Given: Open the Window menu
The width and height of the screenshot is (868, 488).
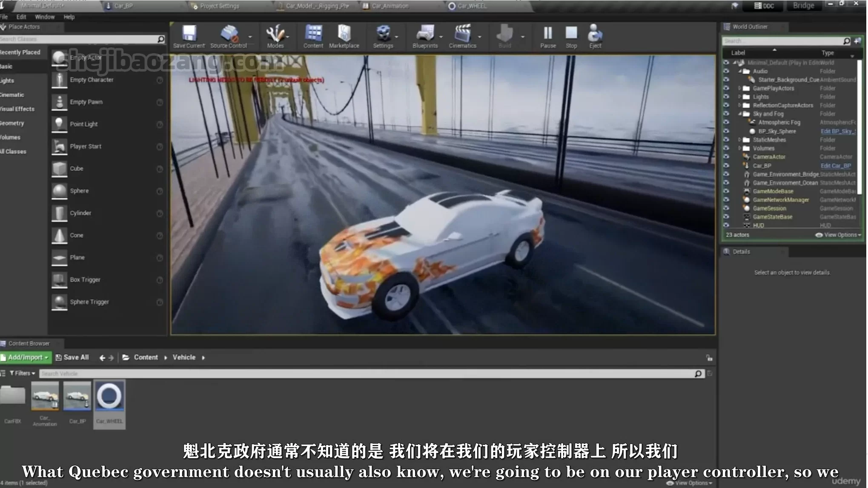Looking at the screenshot, I should [45, 17].
